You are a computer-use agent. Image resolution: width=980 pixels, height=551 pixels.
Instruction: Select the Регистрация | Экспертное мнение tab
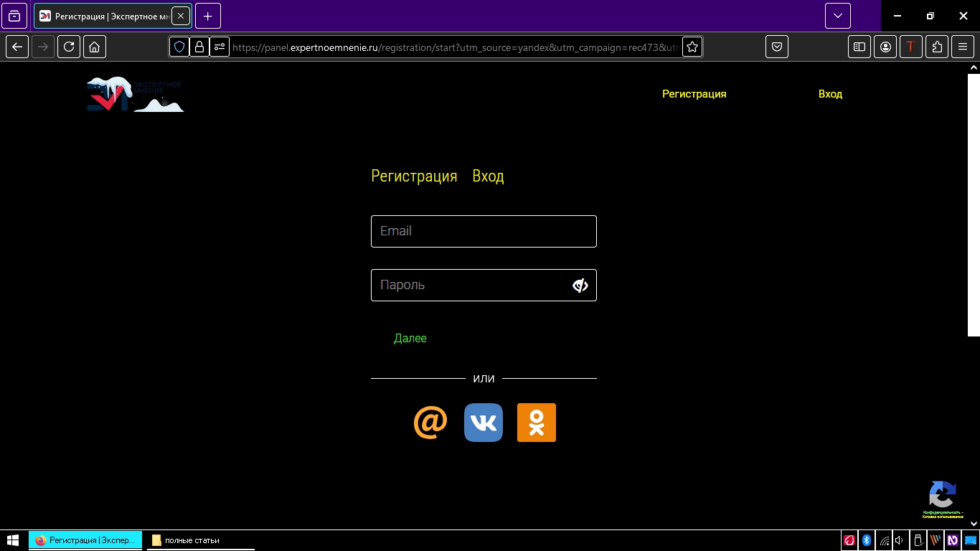(x=113, y=16)
